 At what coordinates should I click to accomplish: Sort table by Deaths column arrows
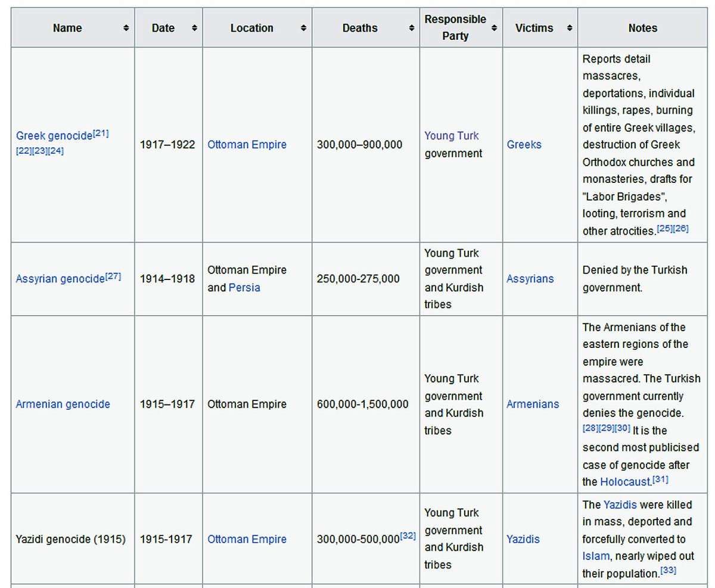(x=412, y=28)
